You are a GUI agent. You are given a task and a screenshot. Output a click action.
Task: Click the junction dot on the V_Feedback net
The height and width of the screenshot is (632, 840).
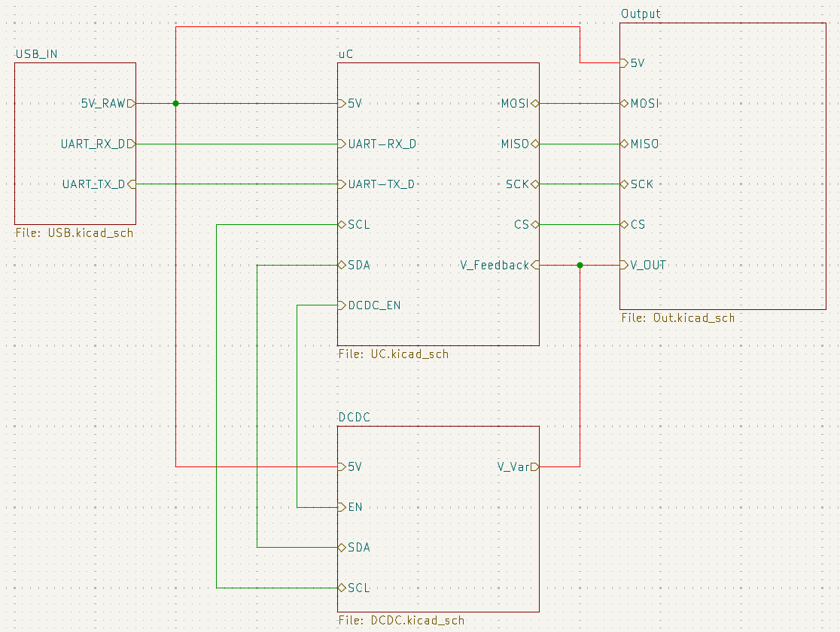tap(580, 265)
